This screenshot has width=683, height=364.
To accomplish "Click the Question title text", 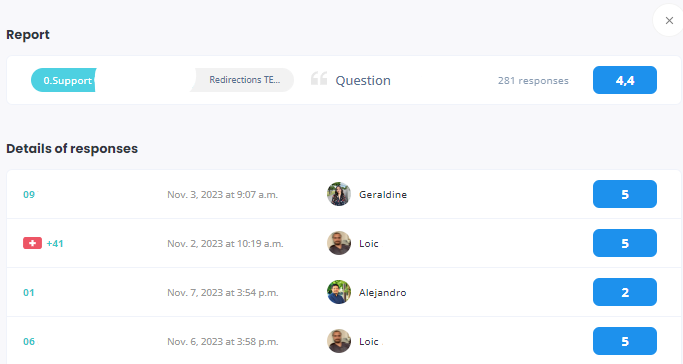I will (363, 81).
